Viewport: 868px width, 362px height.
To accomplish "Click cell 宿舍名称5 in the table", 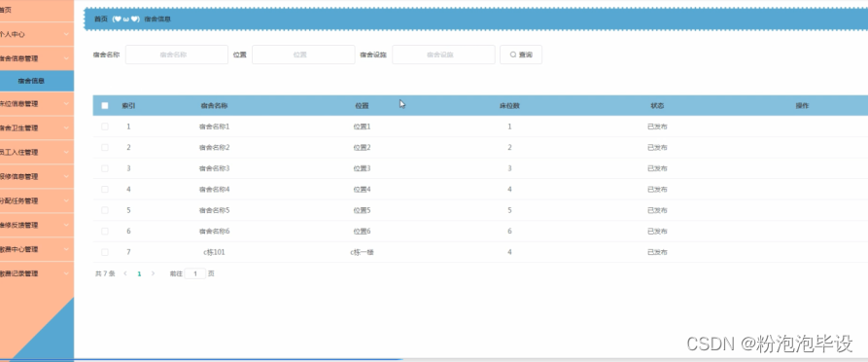I will (x=214, y=210).
